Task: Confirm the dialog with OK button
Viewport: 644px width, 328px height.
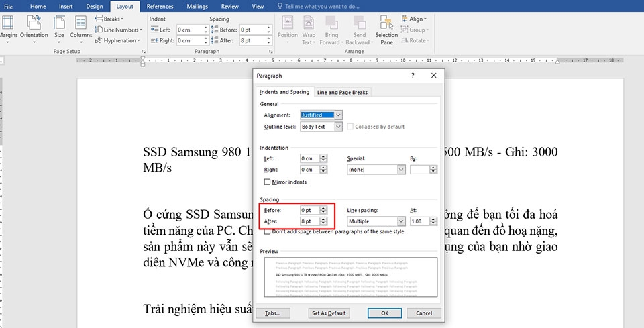Action: click(384, 313)
